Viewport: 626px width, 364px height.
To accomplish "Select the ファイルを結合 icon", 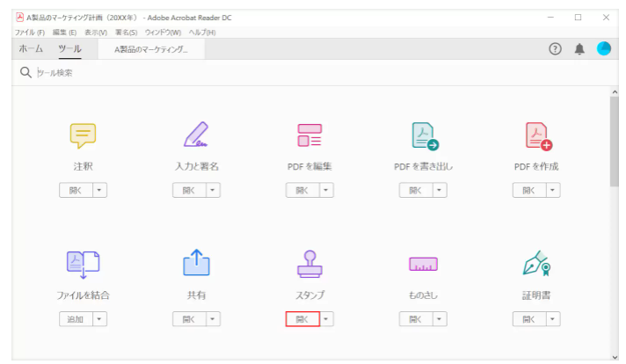I will (x=83, y=264).
